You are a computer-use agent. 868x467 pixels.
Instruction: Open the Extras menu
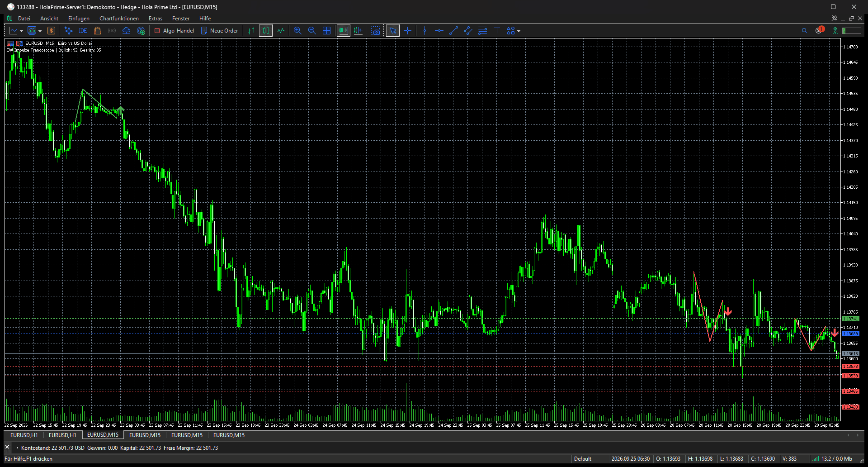[156, 19]
